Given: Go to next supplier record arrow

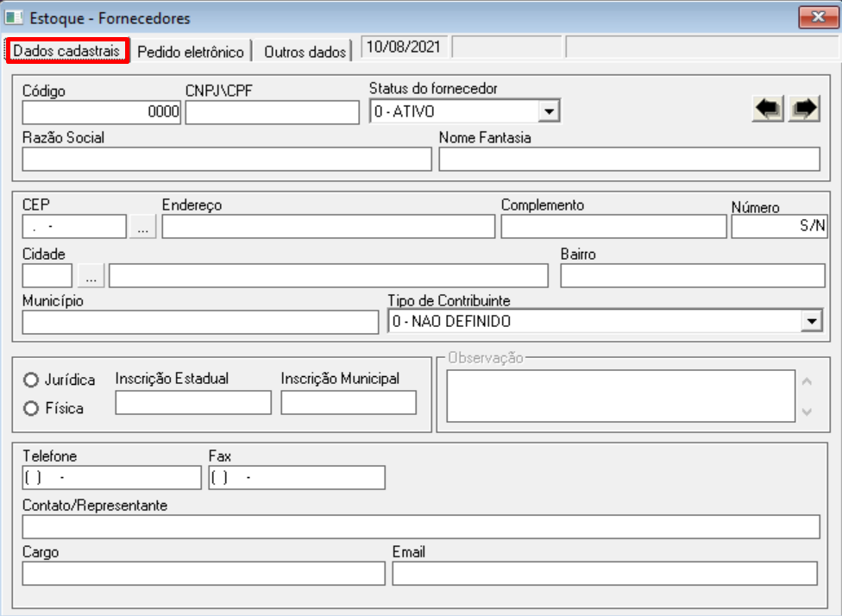Looking at the screenshot, I should click(804, 109).
